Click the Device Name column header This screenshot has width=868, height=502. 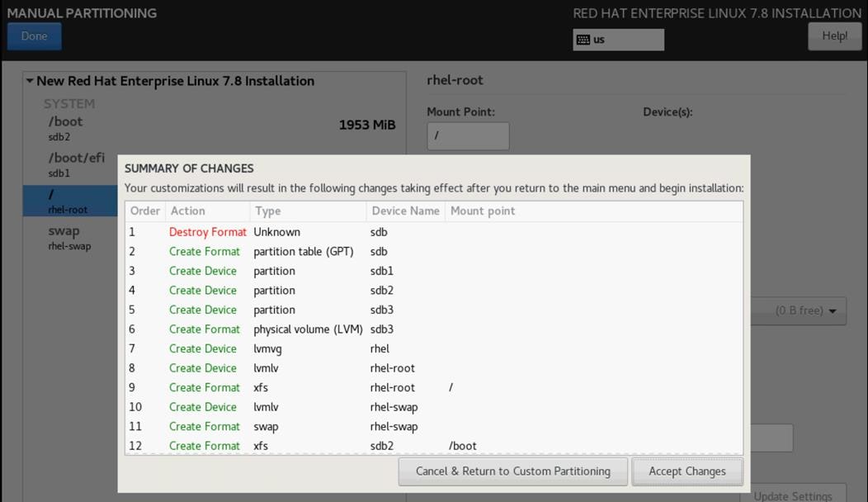[405, 211]
